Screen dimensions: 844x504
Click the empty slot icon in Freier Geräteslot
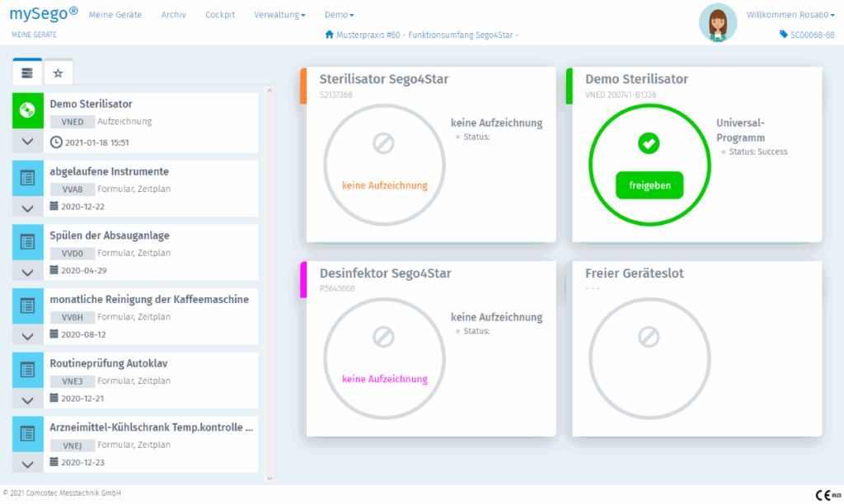[x=649, y=338]
